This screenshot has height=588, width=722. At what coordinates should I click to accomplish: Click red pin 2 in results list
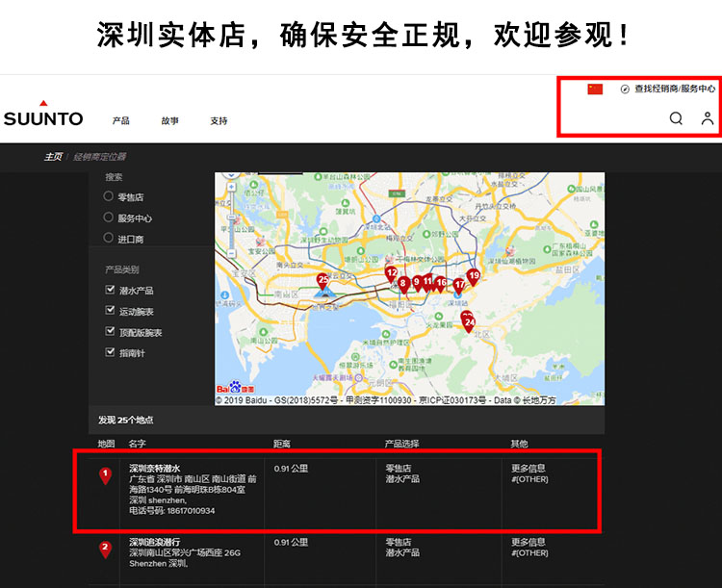(105, 550)
